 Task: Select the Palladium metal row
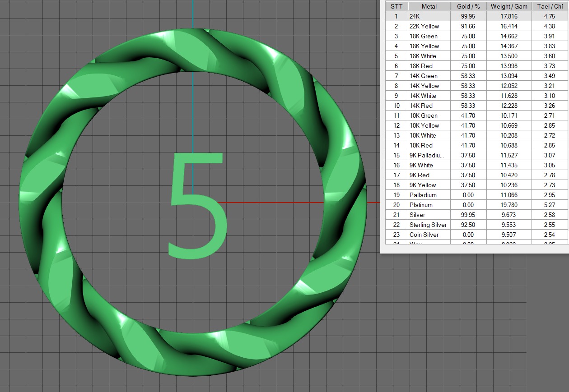(x=476, y=195)
